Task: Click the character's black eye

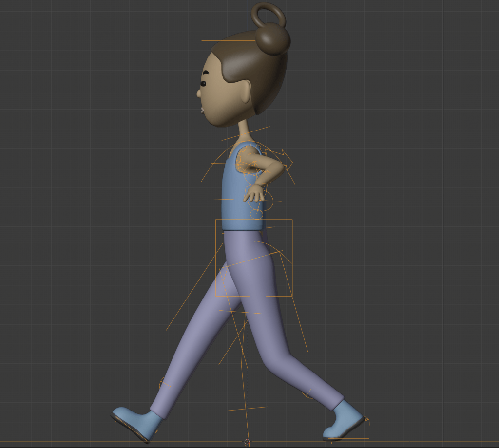Action: tap(203, 84)
